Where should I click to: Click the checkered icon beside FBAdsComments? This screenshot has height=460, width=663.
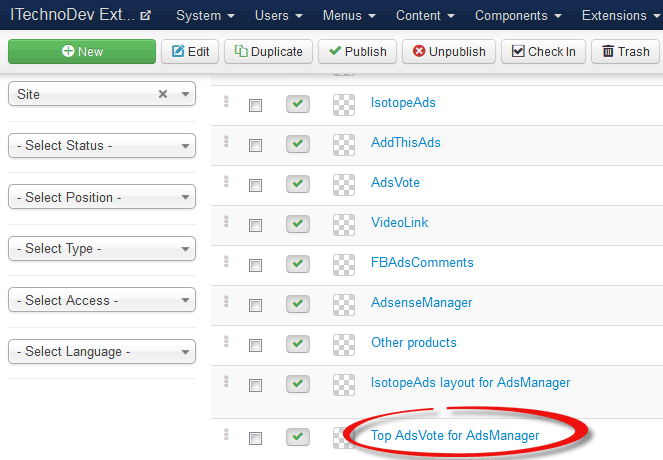click(344, 265)
